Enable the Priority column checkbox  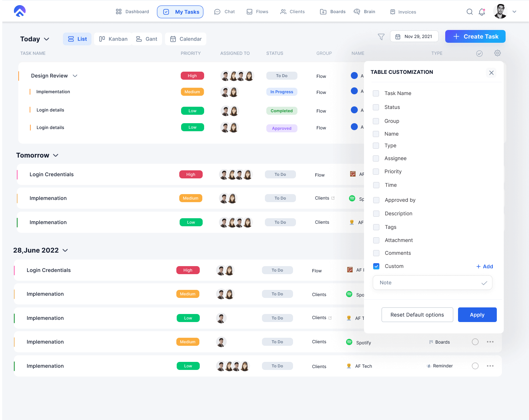376,171
